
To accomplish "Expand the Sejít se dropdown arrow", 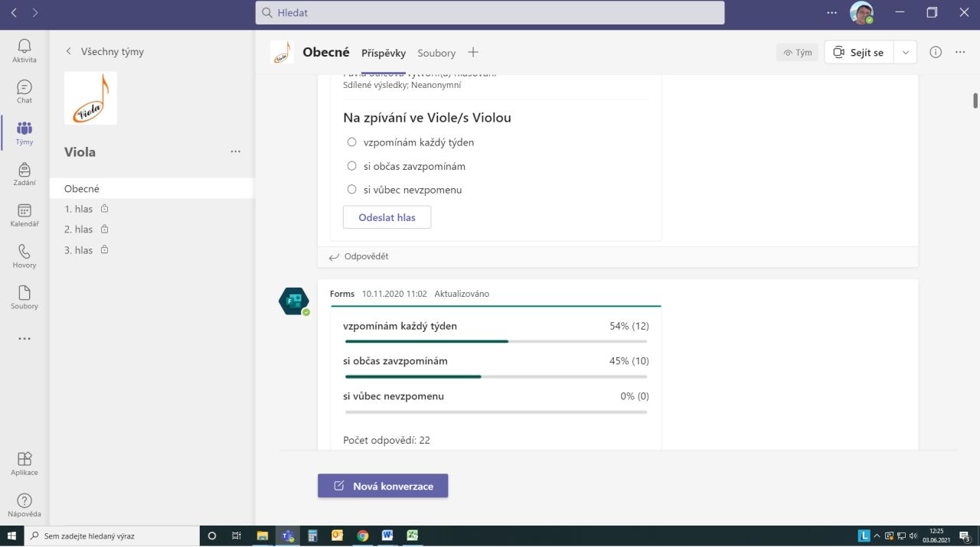I will pos(905,52).
